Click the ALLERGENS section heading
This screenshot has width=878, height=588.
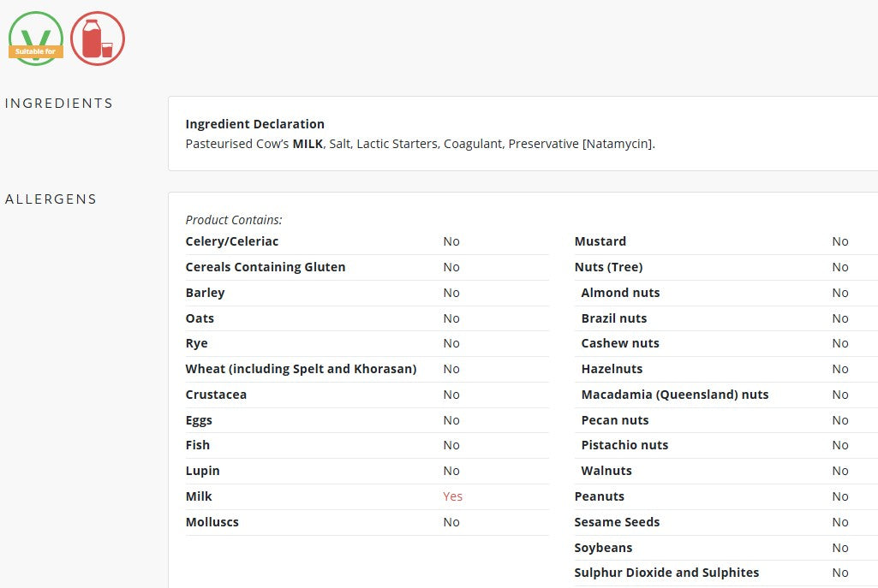pyautogui.click(x=51, y=199)
